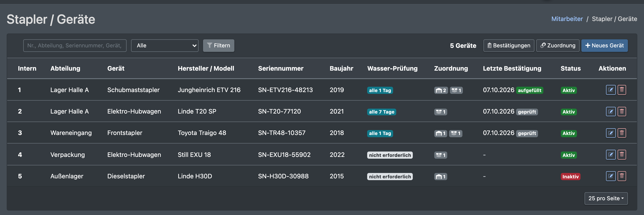Edit the Still EXU 18 device

pyautogui.click(x=610, y=154)
